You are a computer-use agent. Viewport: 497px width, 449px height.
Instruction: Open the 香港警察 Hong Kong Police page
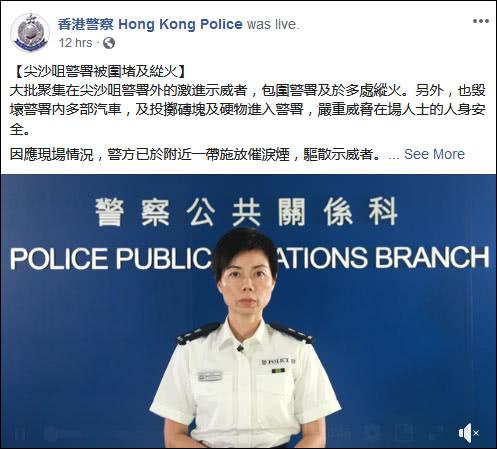(150, 24)
